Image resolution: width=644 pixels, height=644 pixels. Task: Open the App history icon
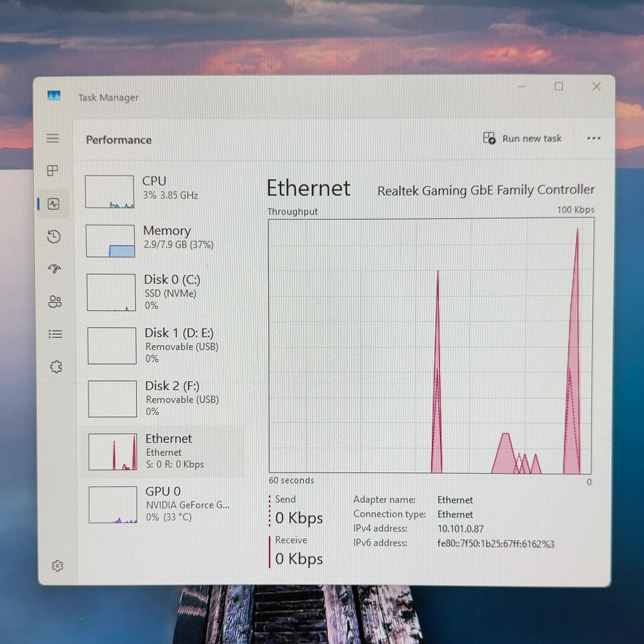pyautogui.click(x=54, y=237)
